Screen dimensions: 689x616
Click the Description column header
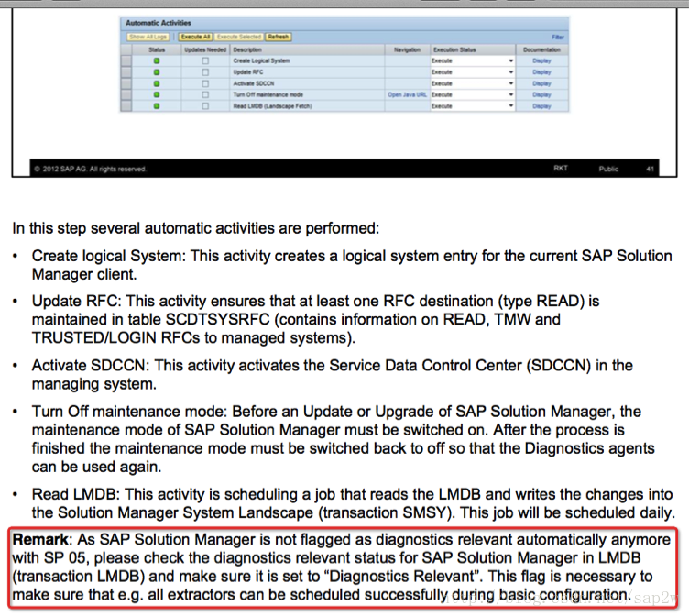point(307,49)
